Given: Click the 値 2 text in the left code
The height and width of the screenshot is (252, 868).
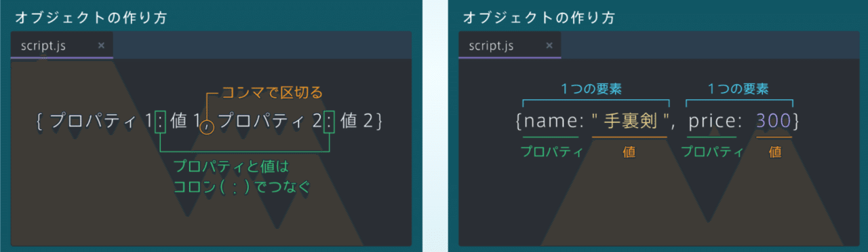Looking at the screenshot, I should click(x=357, y=122).
